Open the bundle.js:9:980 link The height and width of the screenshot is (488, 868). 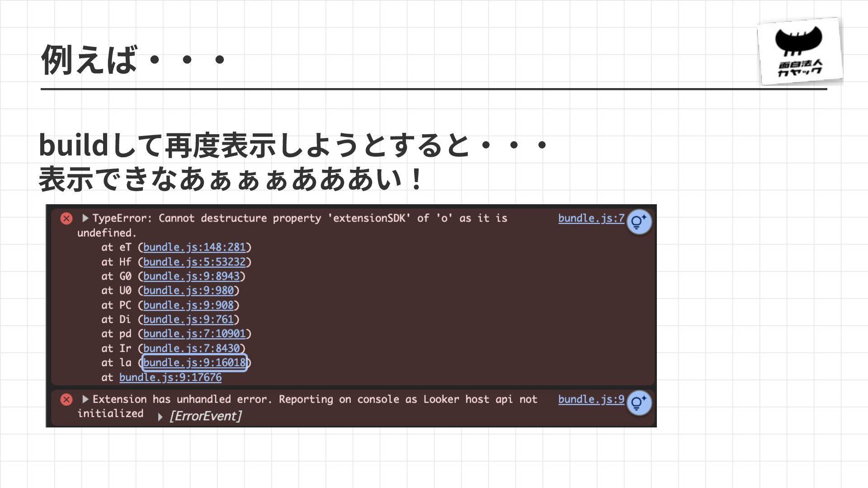tap(189, 291)
